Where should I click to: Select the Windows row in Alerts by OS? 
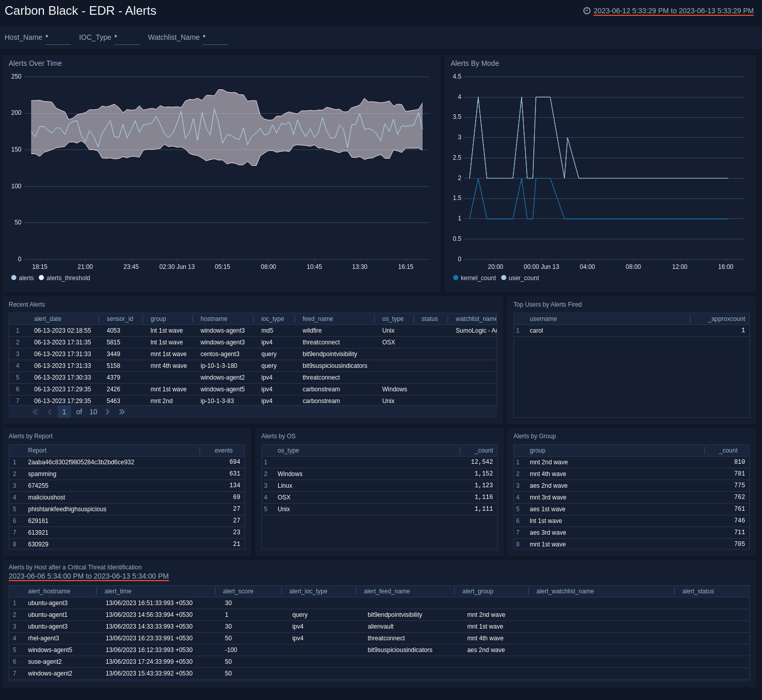289,473
